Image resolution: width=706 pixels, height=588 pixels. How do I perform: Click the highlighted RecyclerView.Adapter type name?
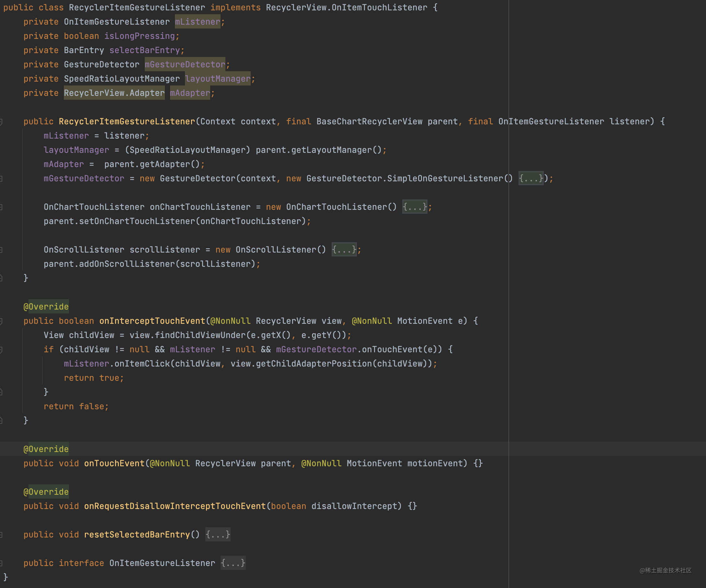114,93
